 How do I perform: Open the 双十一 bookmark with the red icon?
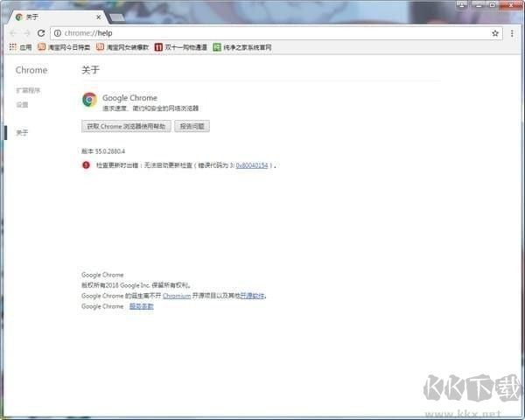click(181, 47)
